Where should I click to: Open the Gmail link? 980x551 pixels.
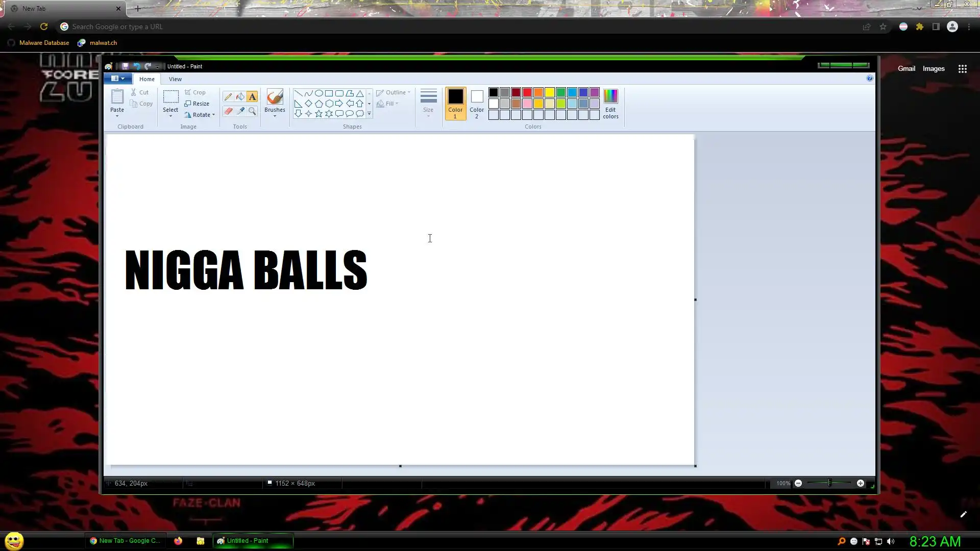(x=906, y=69)
